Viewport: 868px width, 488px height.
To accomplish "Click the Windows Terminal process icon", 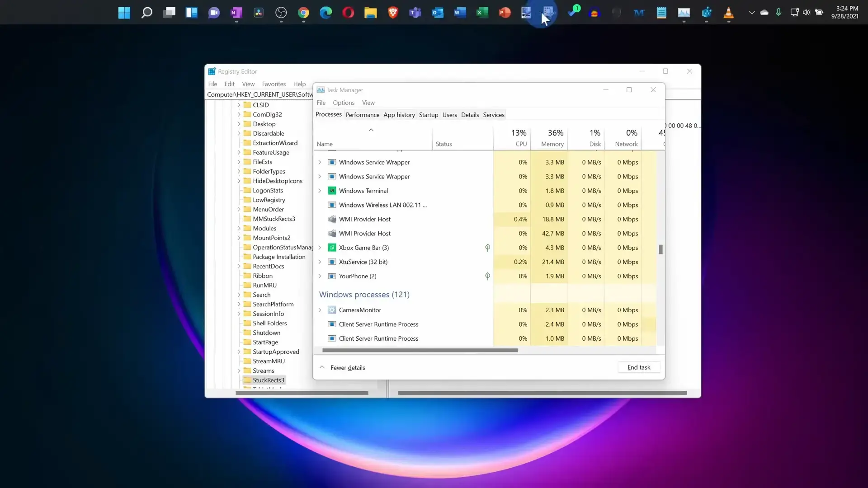I will [x=332, y=191].
